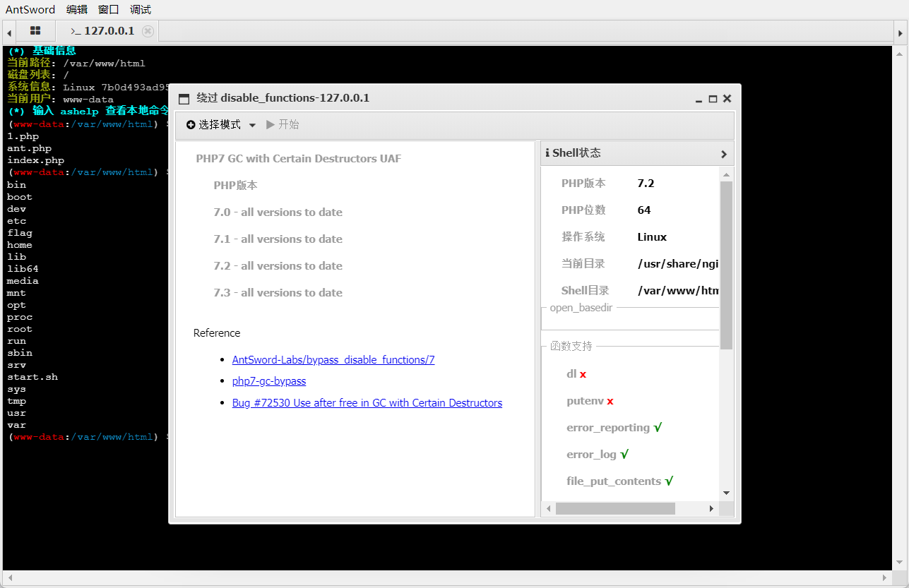Click the PHP版本 value 7.2
909x588 pixels.
646,184
